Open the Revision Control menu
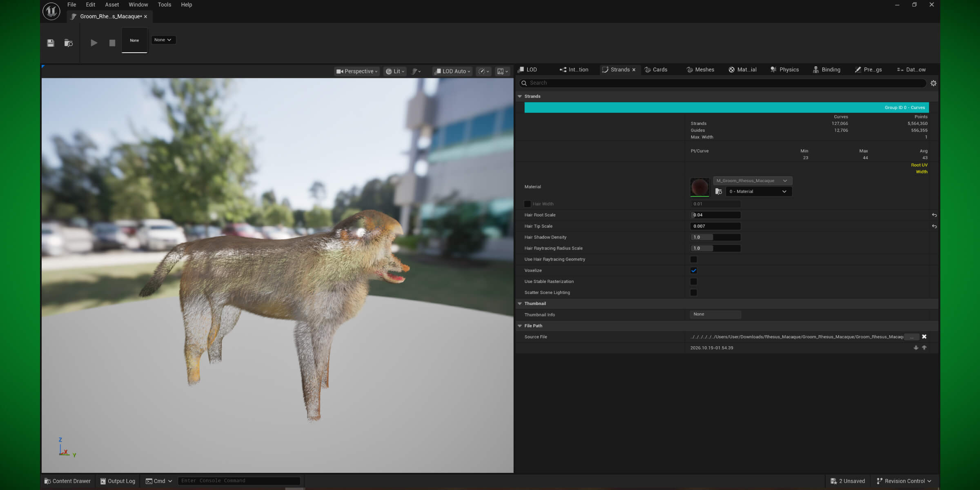Screen dimensions: 980x490 point(904,481)
